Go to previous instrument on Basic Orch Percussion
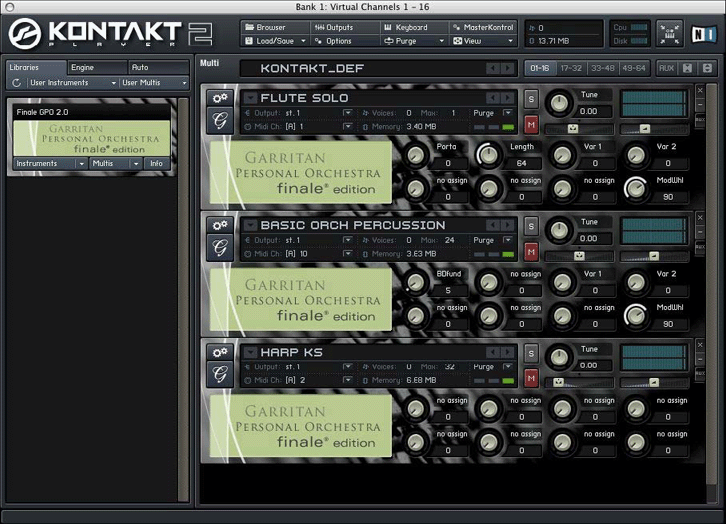This screenshot has height=524, width=726. (x=494, y=225)
